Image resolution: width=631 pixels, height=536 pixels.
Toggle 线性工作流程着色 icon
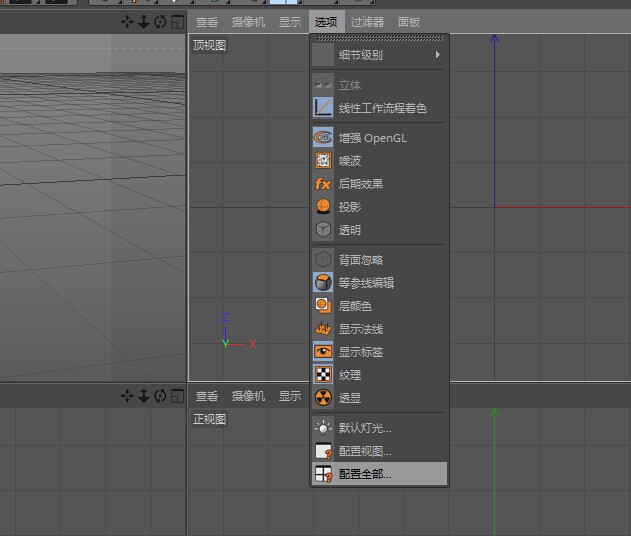(x=323, y=108)
